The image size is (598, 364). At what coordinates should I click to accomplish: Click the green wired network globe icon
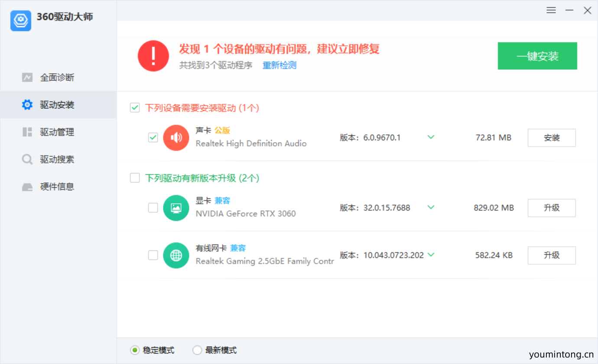176,255
